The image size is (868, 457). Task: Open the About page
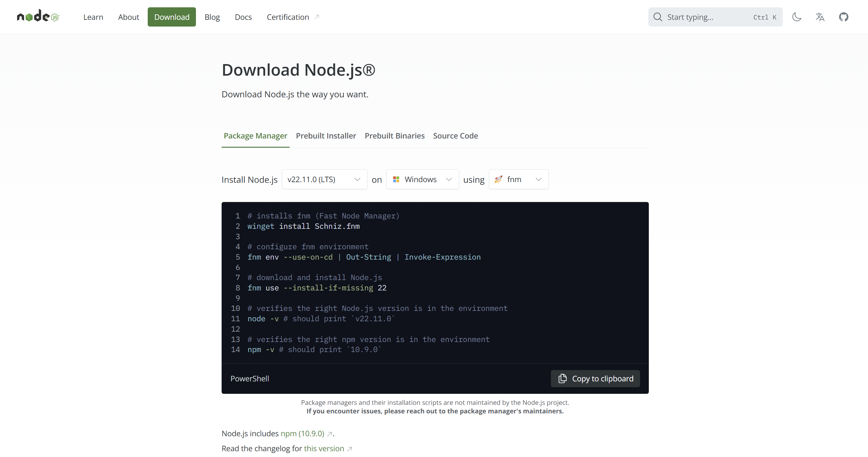tap(128, 17)
